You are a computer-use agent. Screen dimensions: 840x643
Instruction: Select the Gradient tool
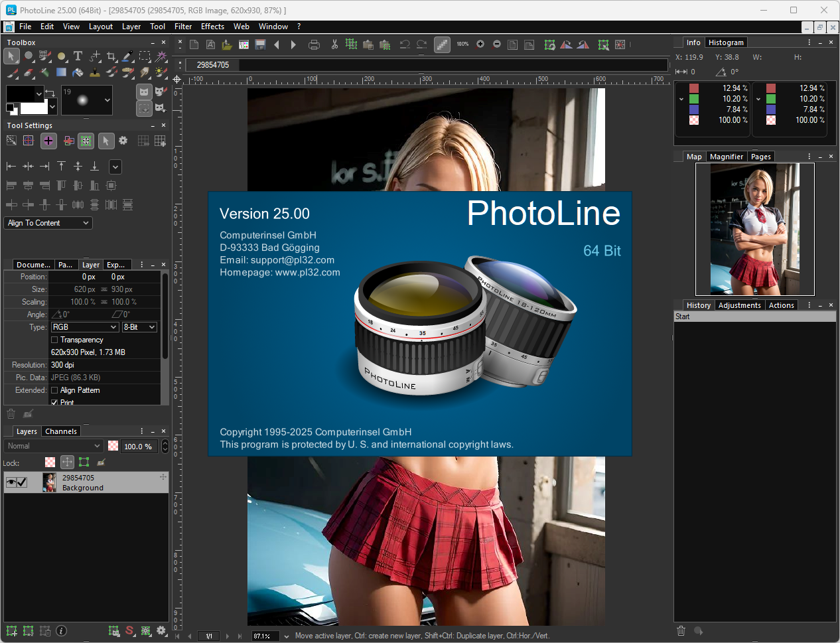[61, 72]
